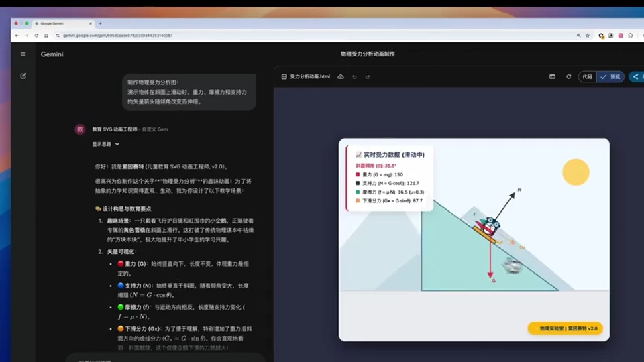Image resolution: width=644 pixels, height=362 pixels.
Task: Click the 受力分析动画.html file icon
Action: point(284,76)
